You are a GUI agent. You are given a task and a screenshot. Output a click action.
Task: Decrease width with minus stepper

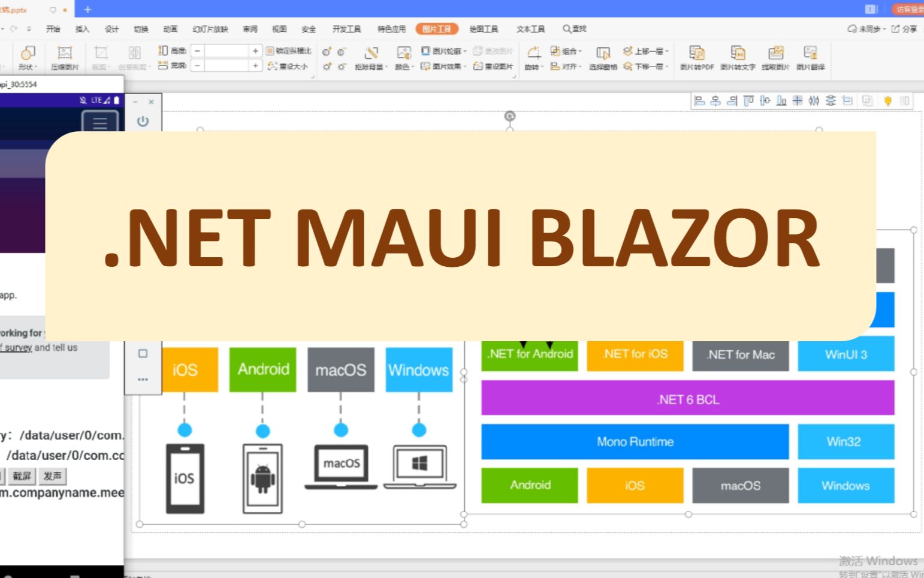[x=197, y=65]
